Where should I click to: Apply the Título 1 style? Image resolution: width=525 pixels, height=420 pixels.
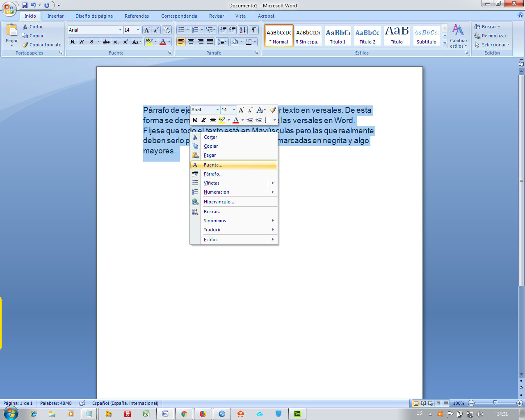pos(338,36)
